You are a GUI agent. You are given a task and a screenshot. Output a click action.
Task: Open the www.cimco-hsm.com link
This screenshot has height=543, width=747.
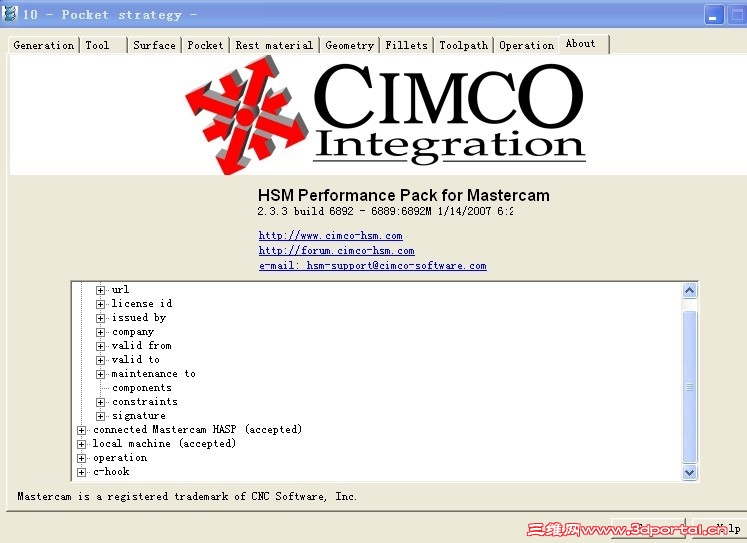pyautogui.click(x=331, y=235)
